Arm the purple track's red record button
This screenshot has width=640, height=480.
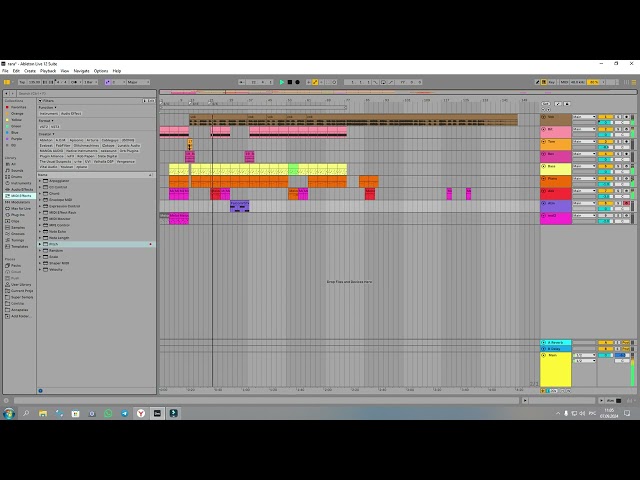627,203
